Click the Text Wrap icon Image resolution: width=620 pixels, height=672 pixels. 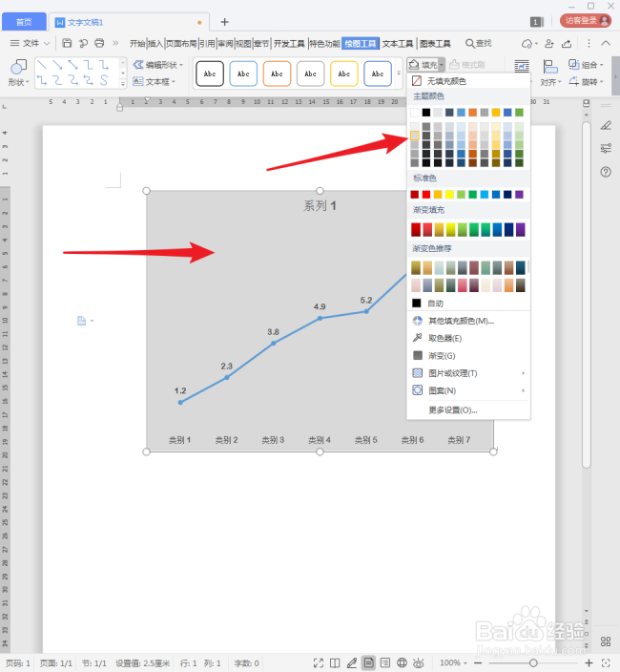[522, 66]
